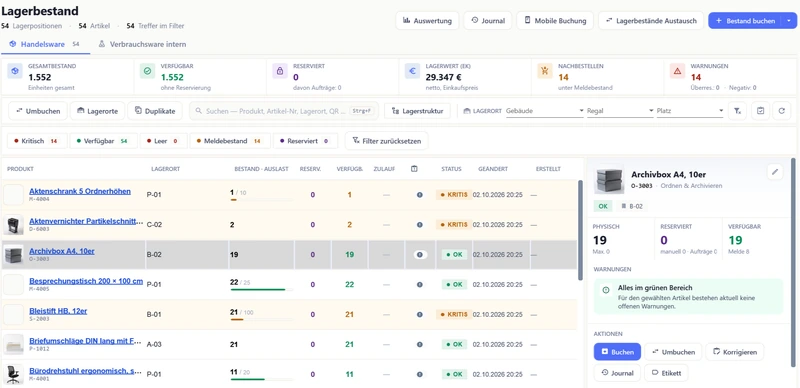Toggle the Leer filter chip
This screenshot has height=388, width=800.
tap(164, 141)
